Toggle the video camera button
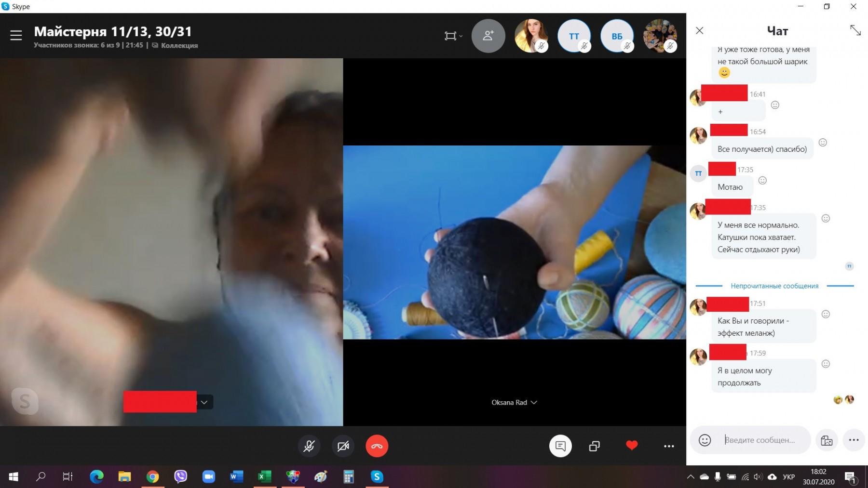The image size is (868, 488). pos(343,446)
